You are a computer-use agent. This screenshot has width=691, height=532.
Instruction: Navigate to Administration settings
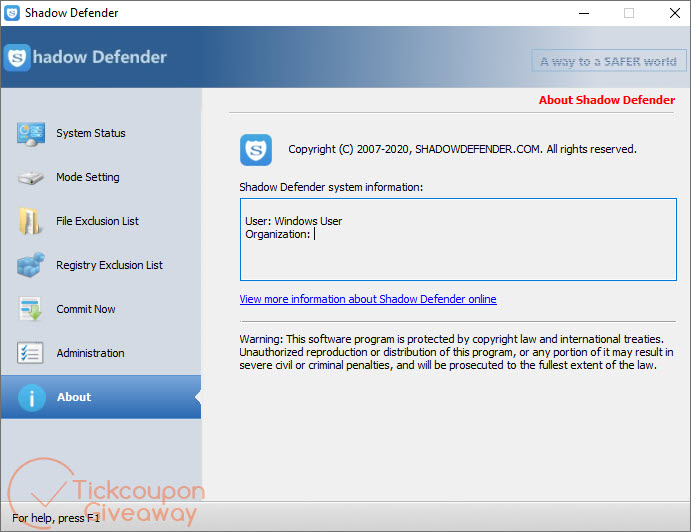coord(90,354)
